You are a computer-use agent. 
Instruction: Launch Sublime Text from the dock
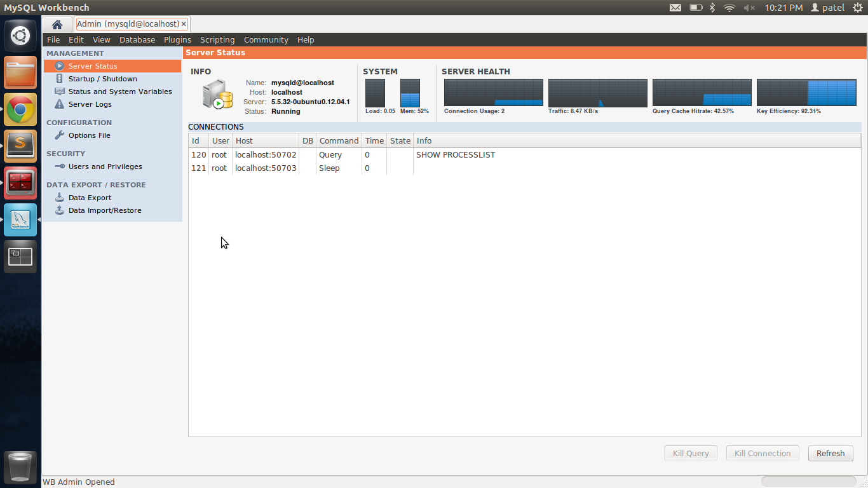pos(20,146)
